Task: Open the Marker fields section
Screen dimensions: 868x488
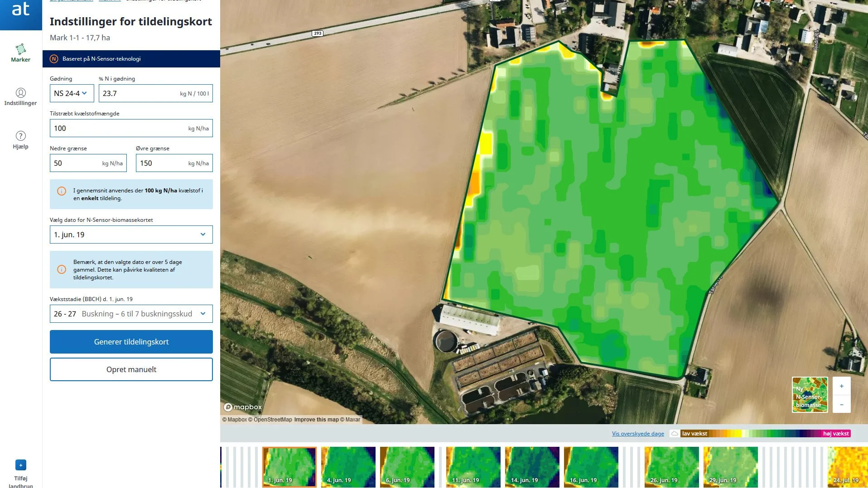Action: [x=21, y=53]
